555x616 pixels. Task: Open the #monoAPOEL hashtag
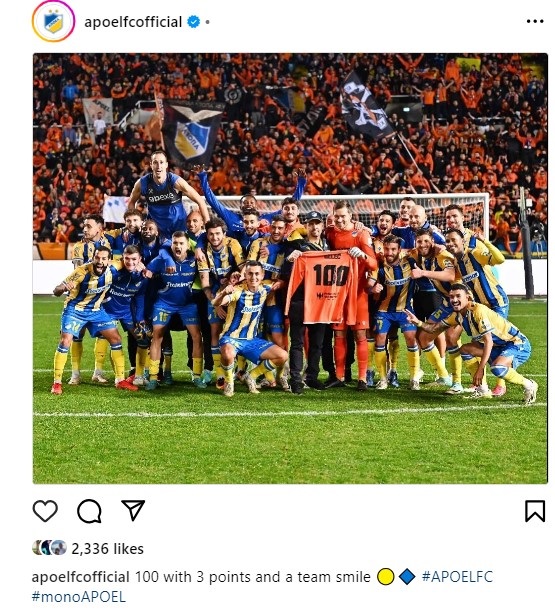79,596
